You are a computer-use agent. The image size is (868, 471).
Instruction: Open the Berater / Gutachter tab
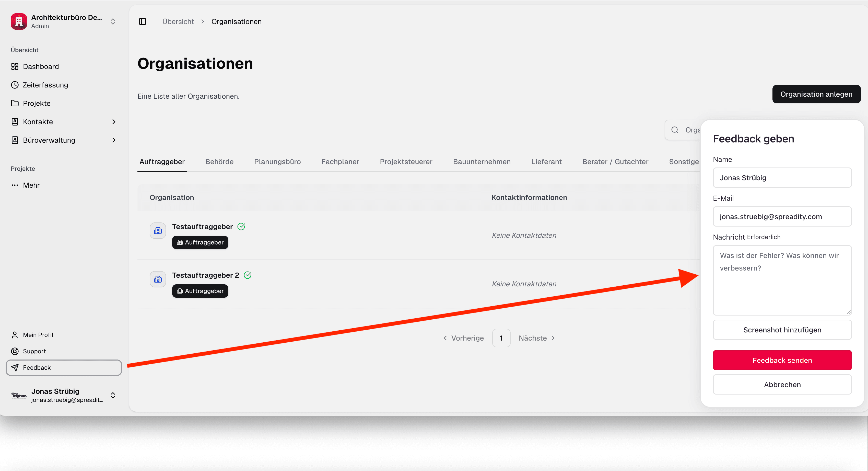point(615,162)
